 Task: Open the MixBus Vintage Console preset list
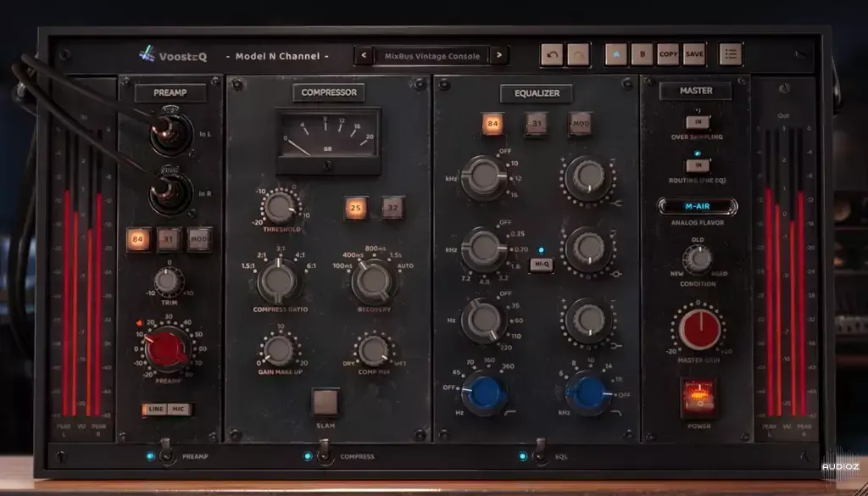[431, 55]
